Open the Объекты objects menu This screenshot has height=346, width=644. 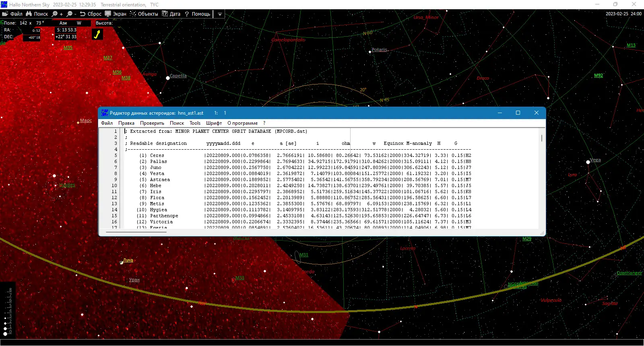point(144,14)
